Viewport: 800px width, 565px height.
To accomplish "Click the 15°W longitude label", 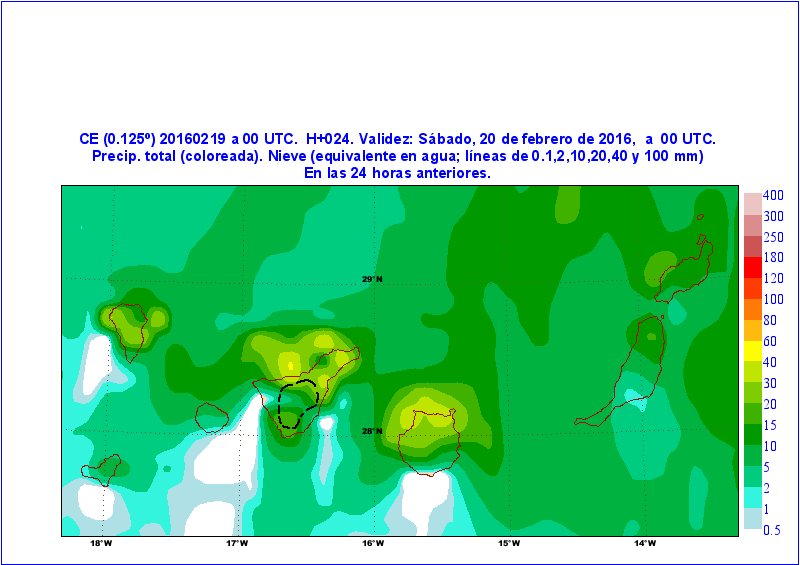I will pyautogui.click(x=509, y=544).
